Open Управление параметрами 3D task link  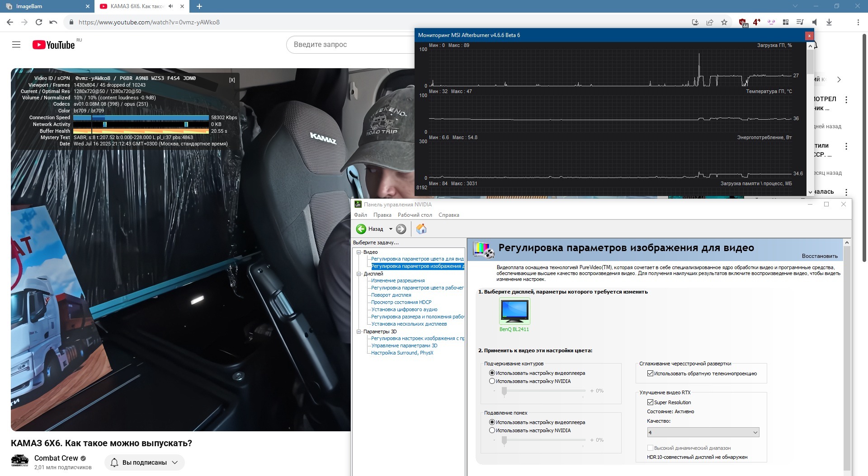404,345
